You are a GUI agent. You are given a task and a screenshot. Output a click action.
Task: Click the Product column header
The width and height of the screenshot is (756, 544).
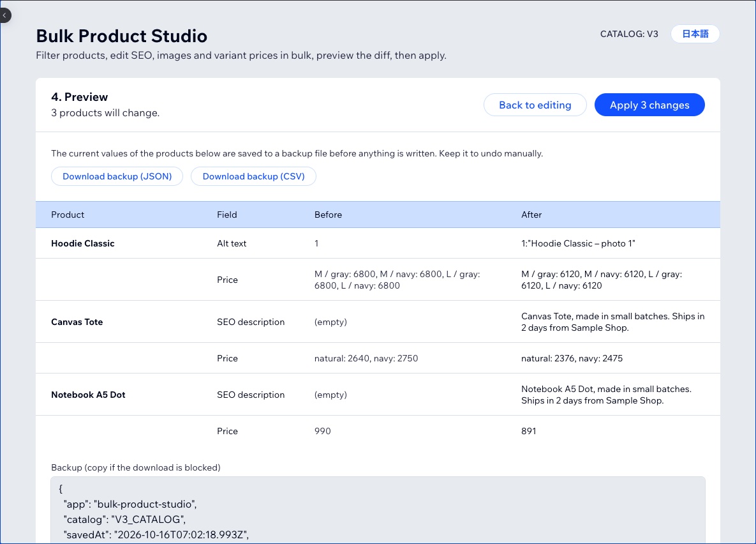[68, 215]
